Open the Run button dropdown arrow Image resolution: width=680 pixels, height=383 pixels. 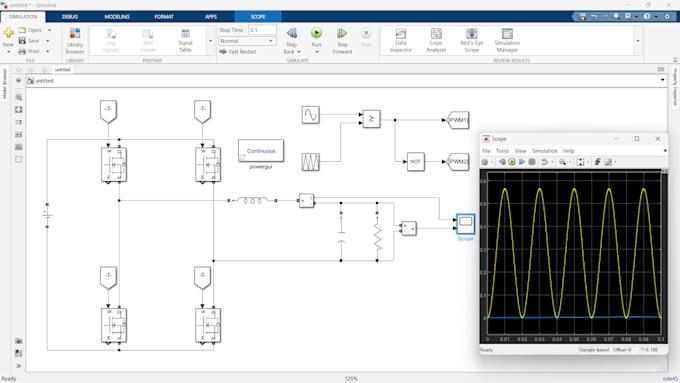pos(317,52)
